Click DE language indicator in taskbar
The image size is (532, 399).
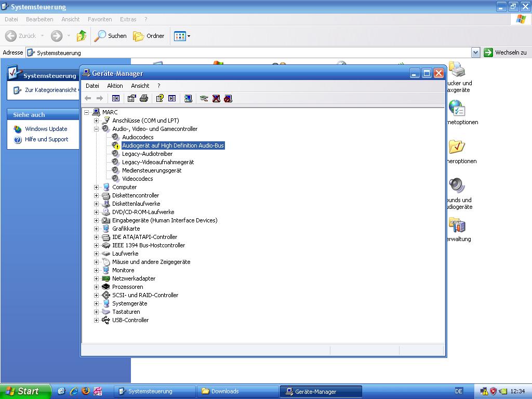[458, 391]
